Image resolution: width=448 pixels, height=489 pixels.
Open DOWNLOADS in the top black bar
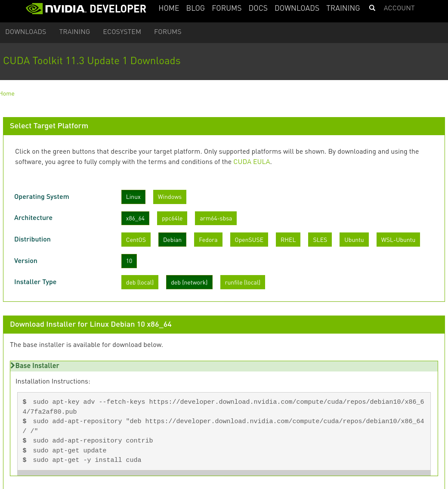tap(297, 8)
